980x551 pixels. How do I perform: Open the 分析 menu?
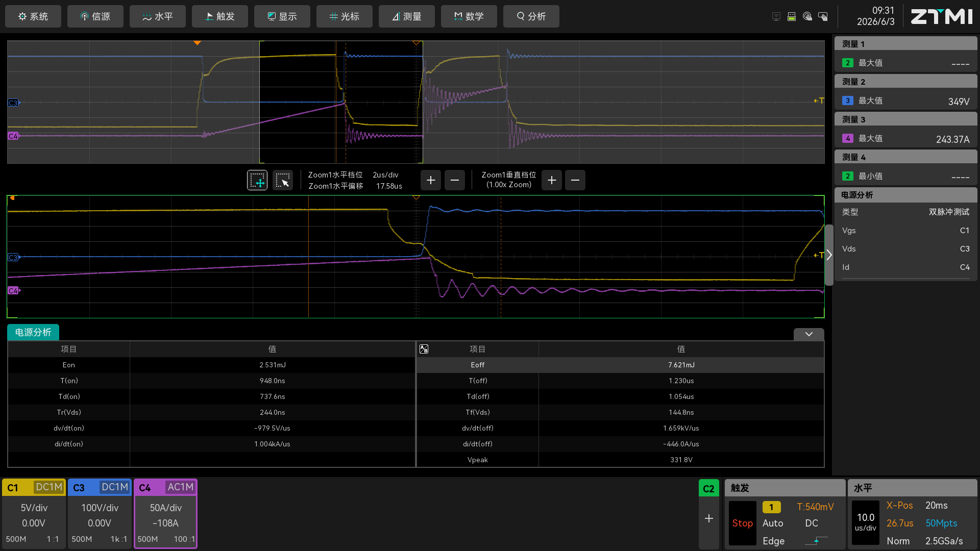pyautogui.click(x=531, y=16)
